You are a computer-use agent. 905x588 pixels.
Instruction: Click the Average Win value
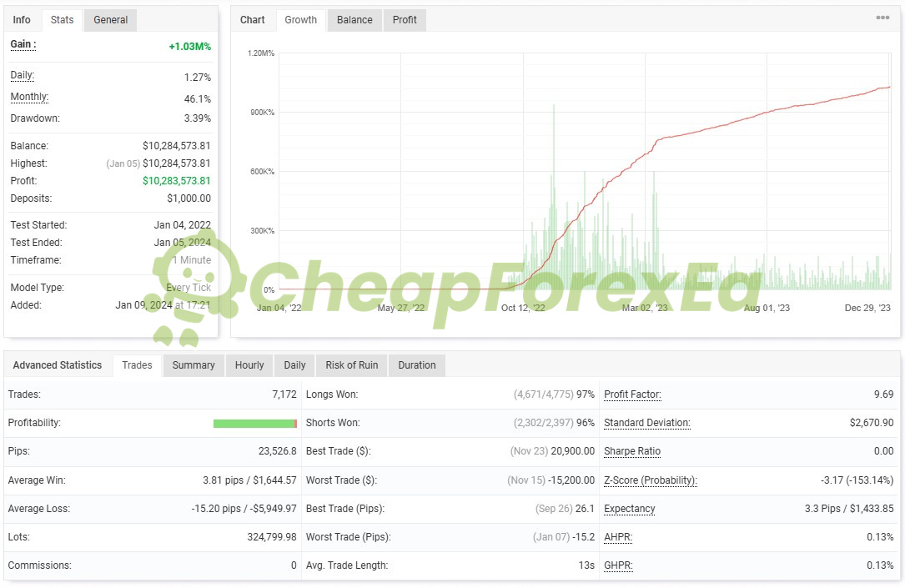[x=249, y=480]
